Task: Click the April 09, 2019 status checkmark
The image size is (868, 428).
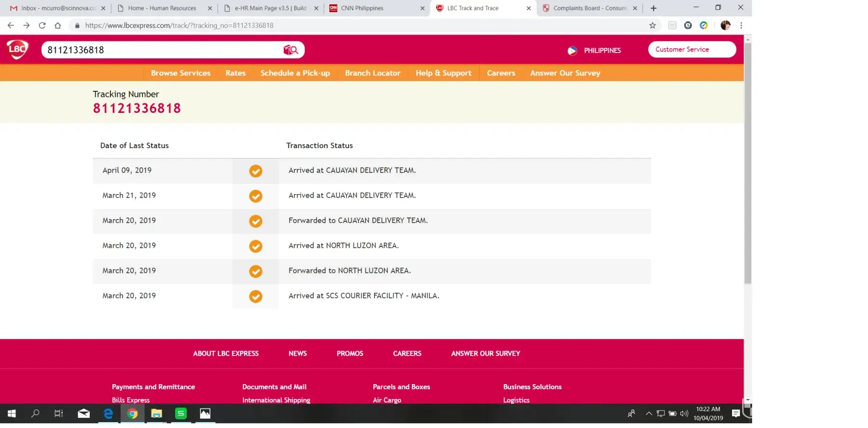Action: click(256, 171)
